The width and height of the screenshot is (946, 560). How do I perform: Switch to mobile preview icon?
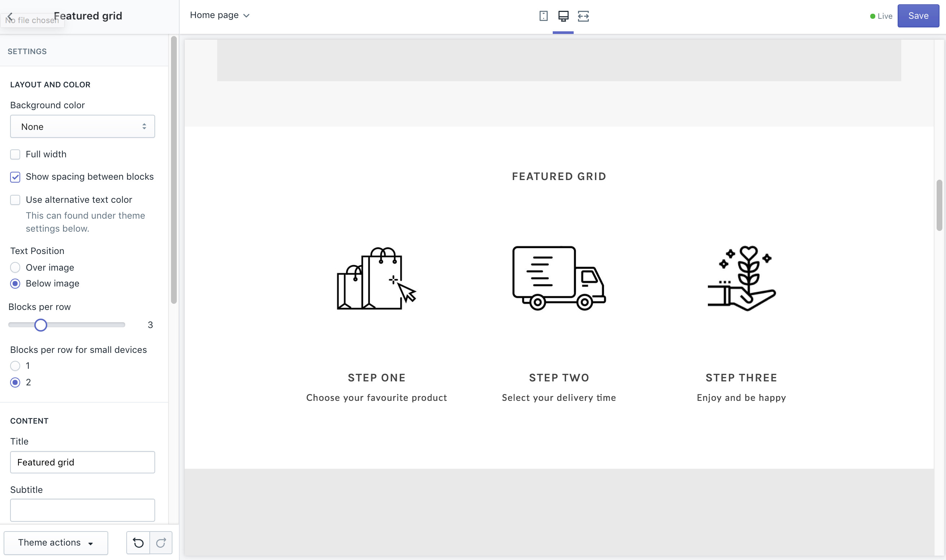pyautogui.click(x=543, y=16)
